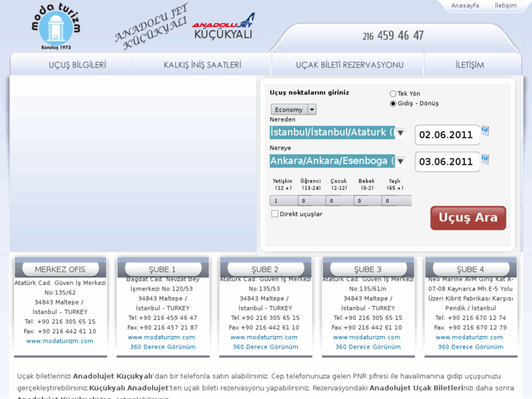This screenshot has width=532, height=399.
Task: Open www.modaturizm.com link under MERKEZ OFİS
Action: pos(60,341)
